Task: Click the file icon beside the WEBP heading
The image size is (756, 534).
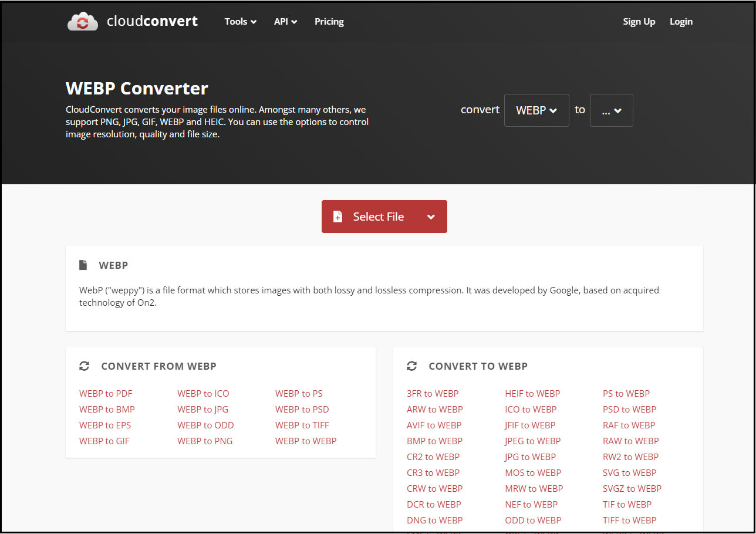Action: [x=83, y=265]
